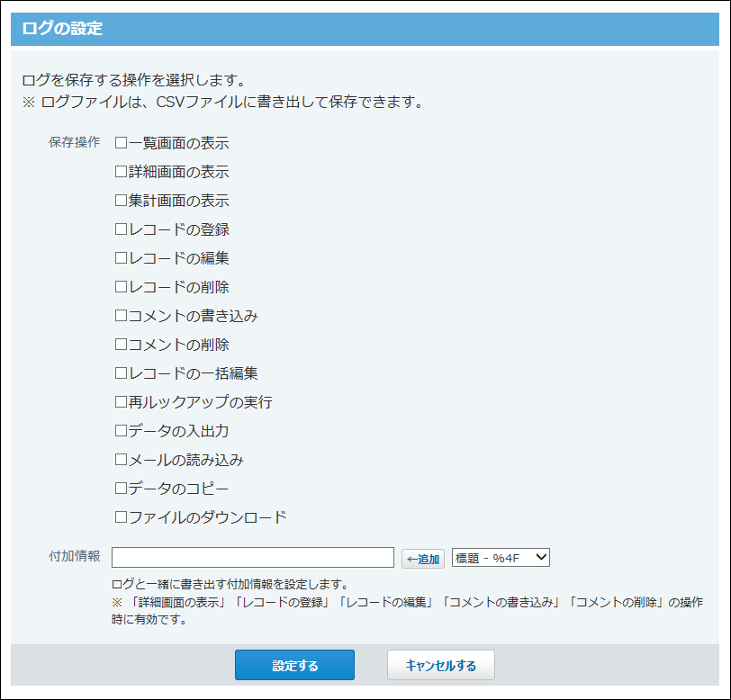Screen dimensions: 731x700
Task: Click the 設定する button
Action: click(294, 665)
